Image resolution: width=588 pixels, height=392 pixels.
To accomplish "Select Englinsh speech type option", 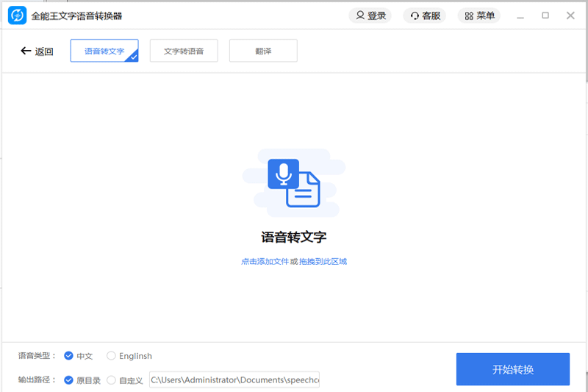I will click(x=112, y=356).
